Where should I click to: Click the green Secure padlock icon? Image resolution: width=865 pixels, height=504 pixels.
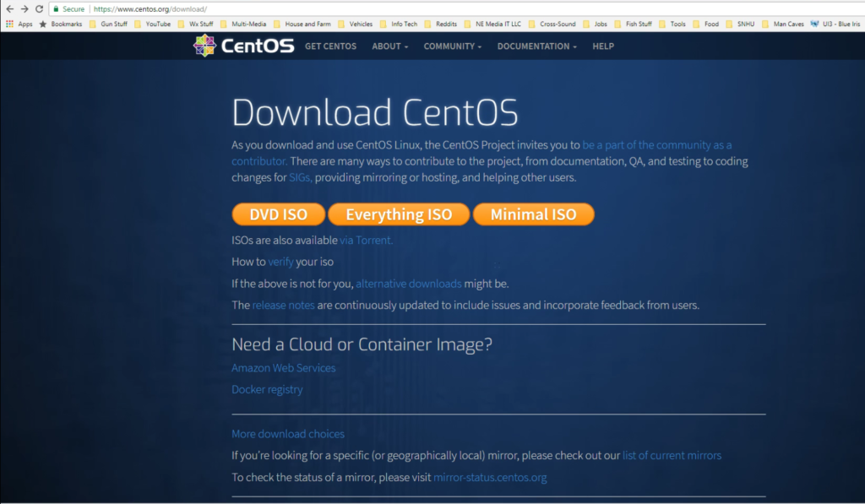56,8
